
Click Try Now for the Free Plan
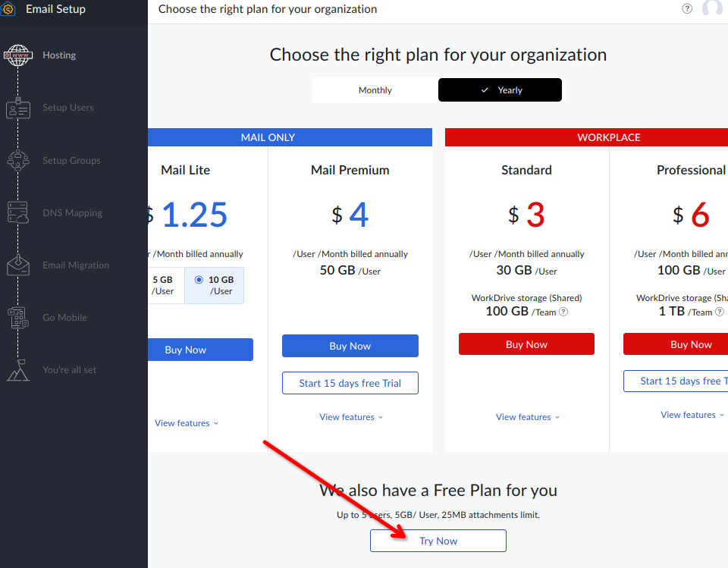pyautogui.click(x=438, y=541)
